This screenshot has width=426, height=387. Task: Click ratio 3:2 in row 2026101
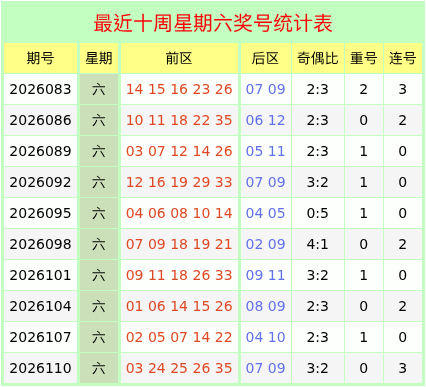[x=318, y=275]
